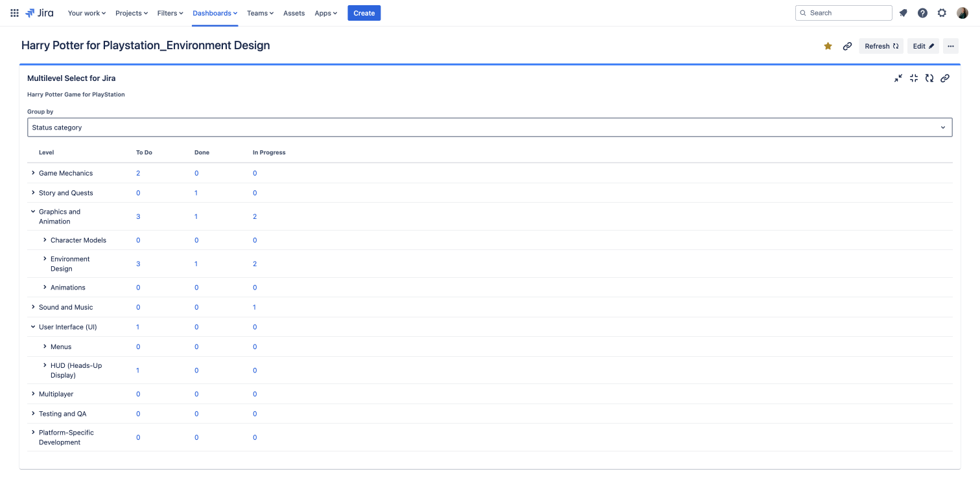Open the Projects menu
The image size is (980, 478).
coord(132,13)
